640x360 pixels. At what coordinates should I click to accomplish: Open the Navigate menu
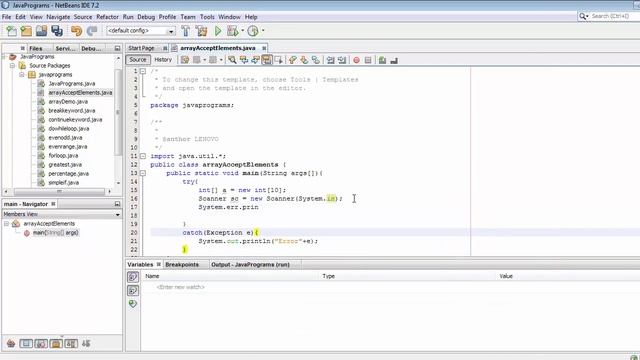point(58,17)
